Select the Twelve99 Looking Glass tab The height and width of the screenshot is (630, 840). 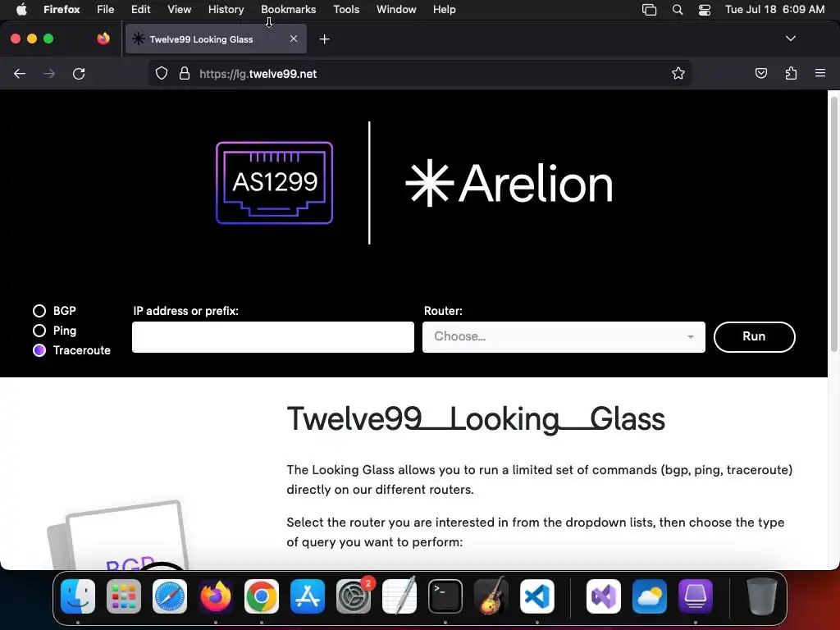tap(216, 39)
